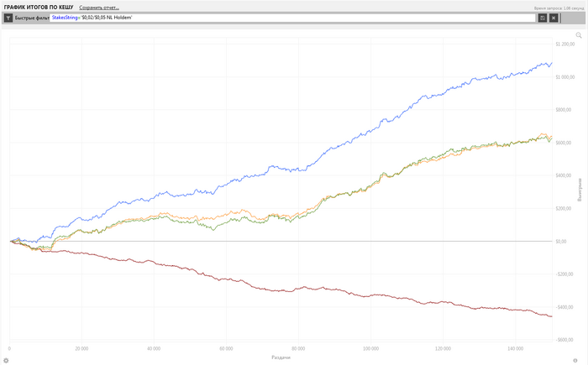588x365 pixels.
Task: Click the '$400,00' axis label
Action: pos(564,175)
